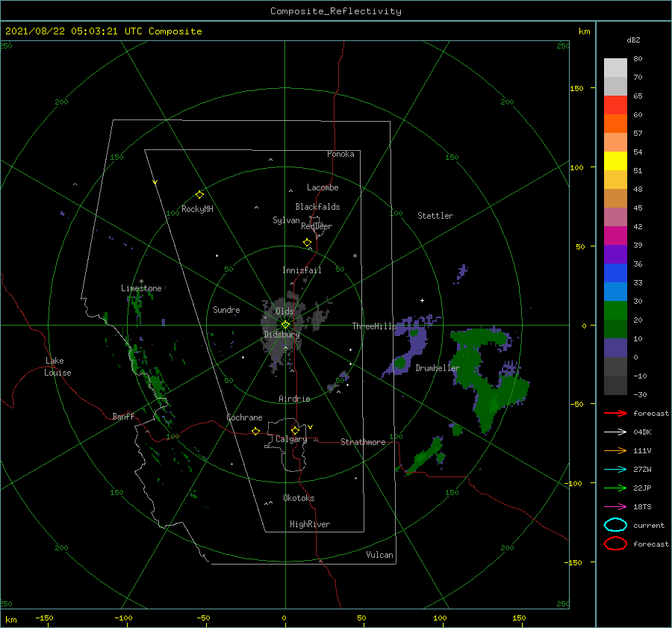Click the Olds label
The width and height of the screenshot is (672, 628).
(284, 311)
